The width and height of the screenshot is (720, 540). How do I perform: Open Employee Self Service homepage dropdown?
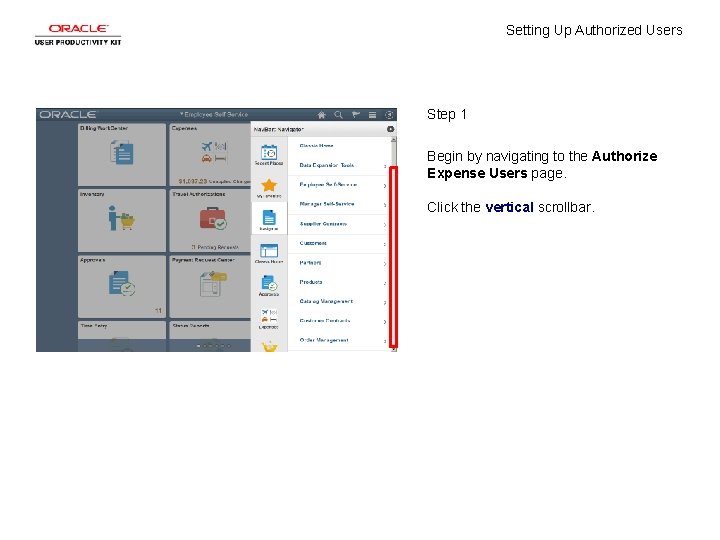[x=214, y=114]
